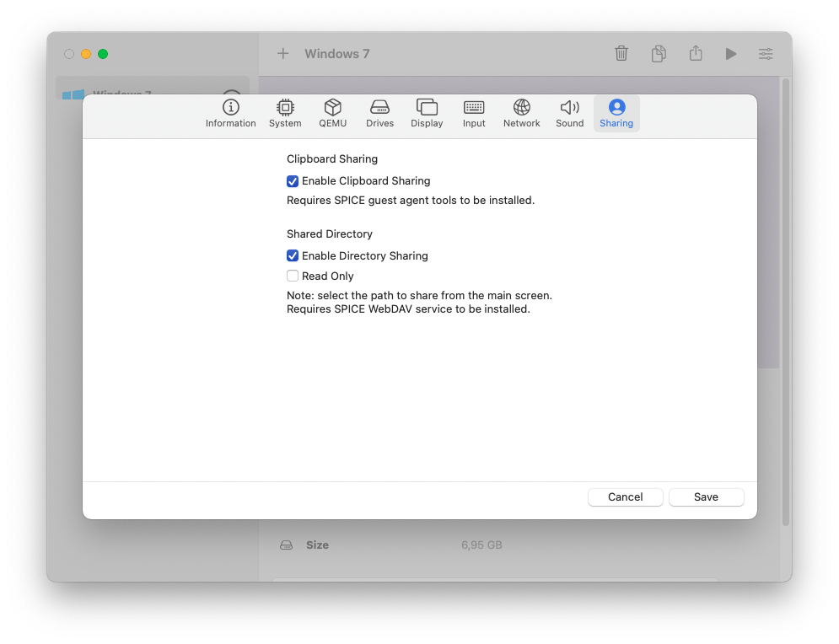
Task: Check the Read Only option
Action: click(292, 276)
